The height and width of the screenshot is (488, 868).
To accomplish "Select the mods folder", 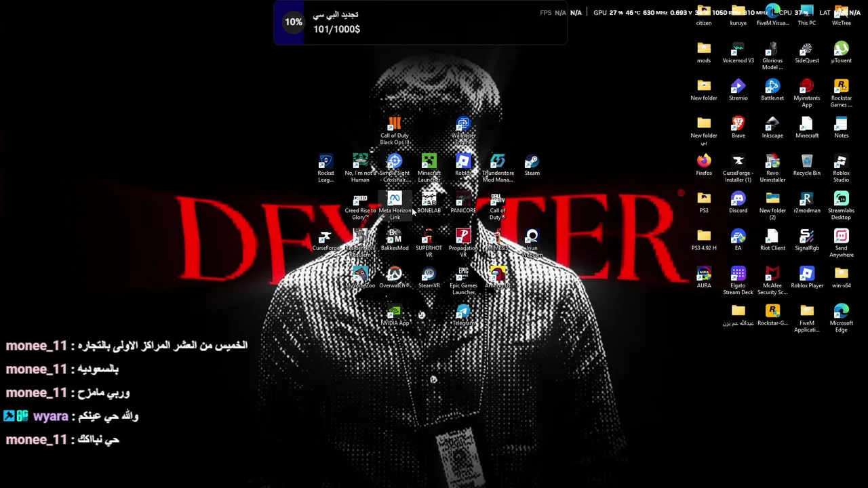I will [704, 52].
